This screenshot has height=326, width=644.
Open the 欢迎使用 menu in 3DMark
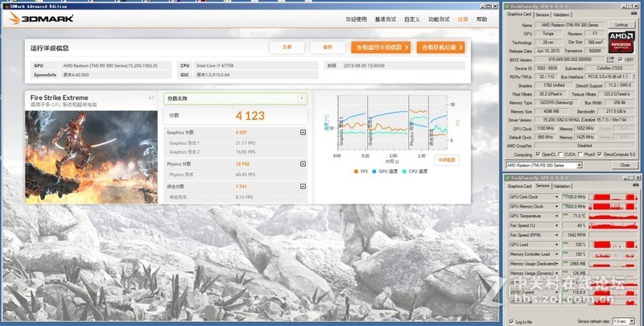[x=356, y=19]
